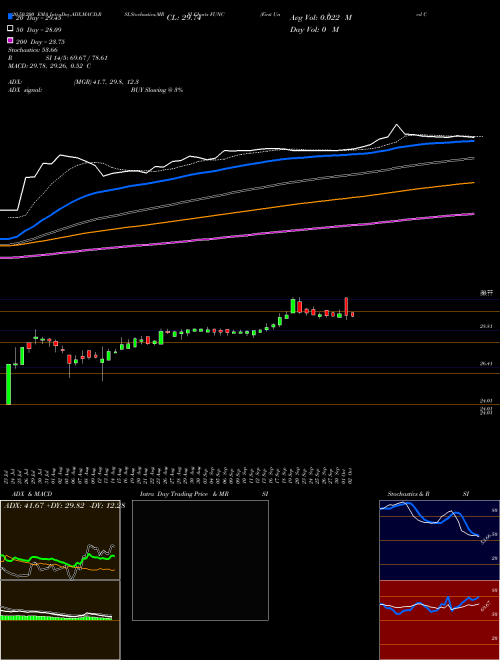Click the '(MGR) 41.7, 29.8, 12.3' ADX values
Viewport: 500px width, 660px height.
106,82
